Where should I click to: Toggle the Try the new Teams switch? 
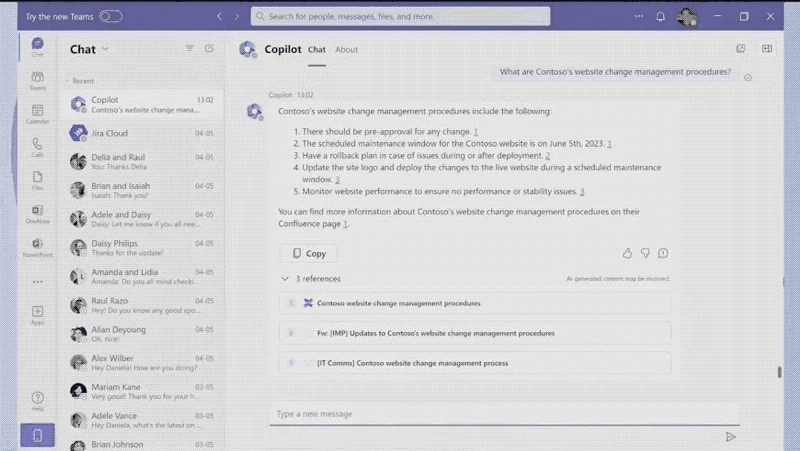(111, 16)
